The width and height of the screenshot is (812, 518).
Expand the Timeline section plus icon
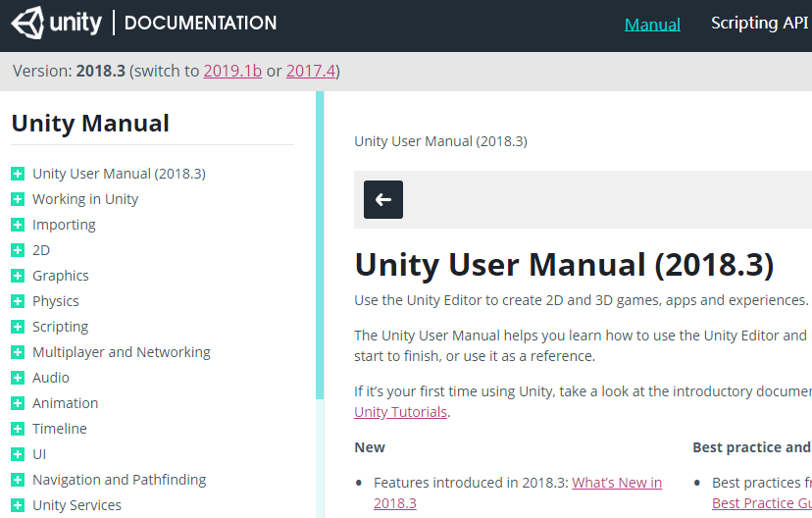click(18, 429)
